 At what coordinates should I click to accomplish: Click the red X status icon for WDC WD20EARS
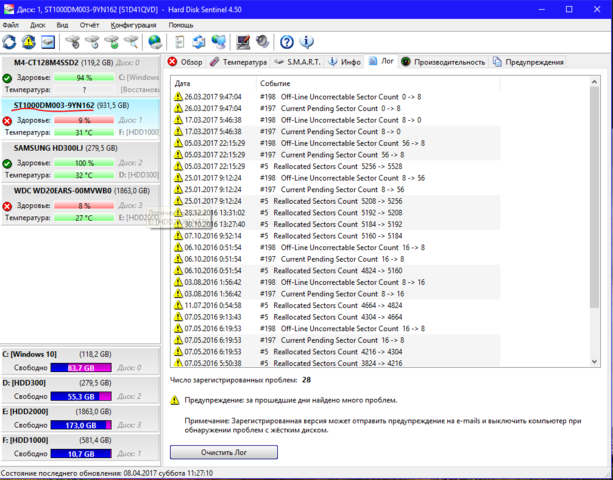point(7,206)
